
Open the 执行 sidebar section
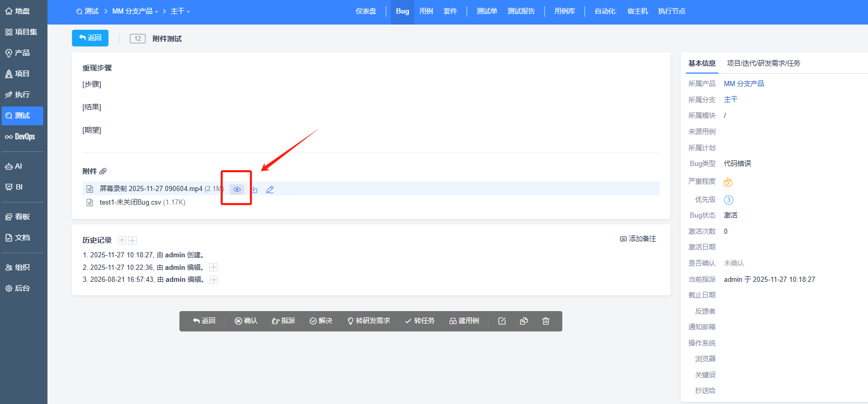(18, 94)
